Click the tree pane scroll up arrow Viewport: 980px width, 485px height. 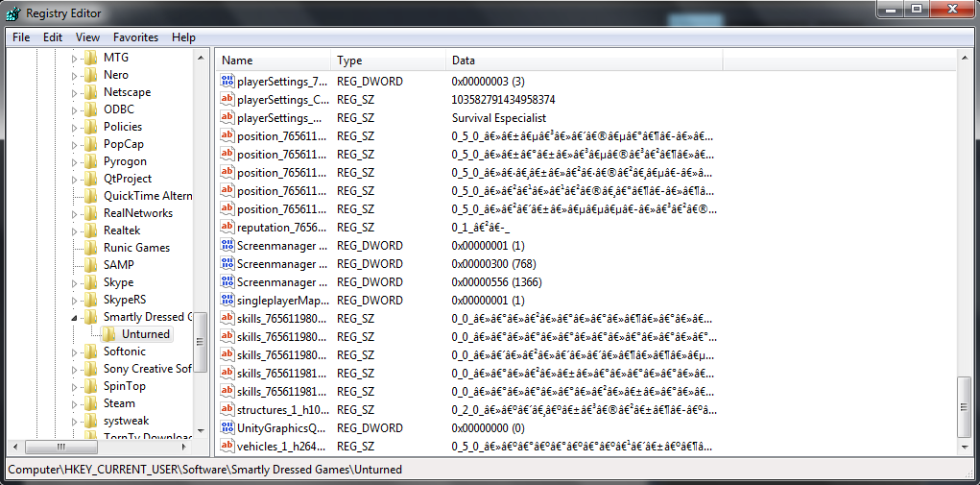[x=201, y=58]
